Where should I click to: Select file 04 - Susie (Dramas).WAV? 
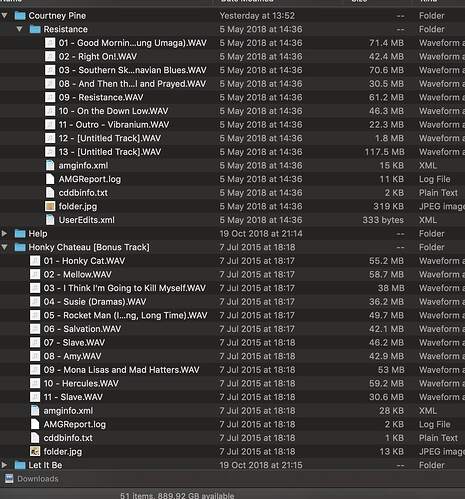95,302
